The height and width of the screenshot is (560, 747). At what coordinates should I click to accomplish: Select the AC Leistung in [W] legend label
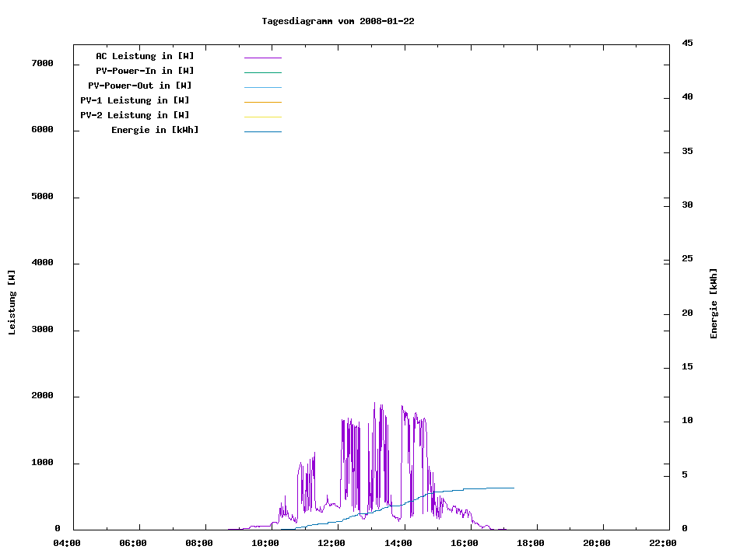coord(145,56)
